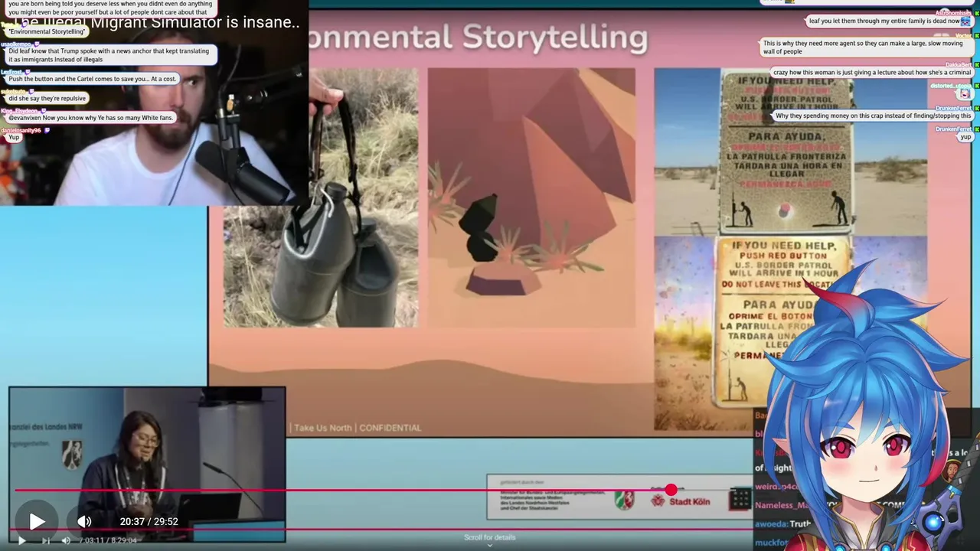Screen dimensions: 980x551
Task: Click the Twitch badge next to sukotsuto
Action: tap(31, 91)
